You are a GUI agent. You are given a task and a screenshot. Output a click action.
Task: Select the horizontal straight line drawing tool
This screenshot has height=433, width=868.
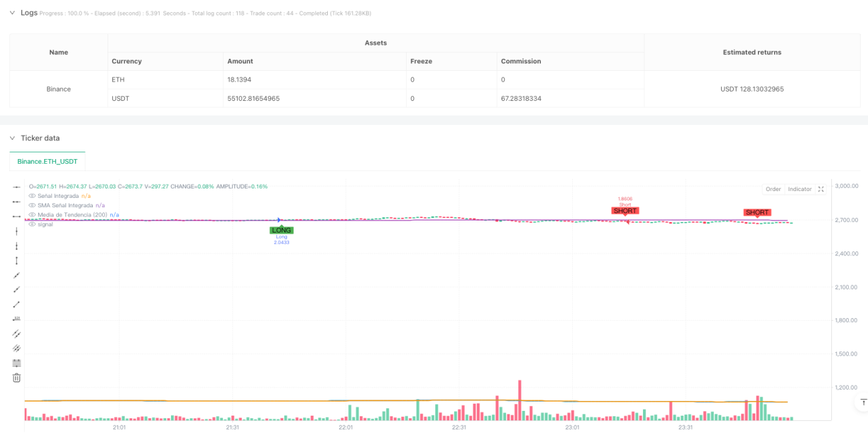17,186
